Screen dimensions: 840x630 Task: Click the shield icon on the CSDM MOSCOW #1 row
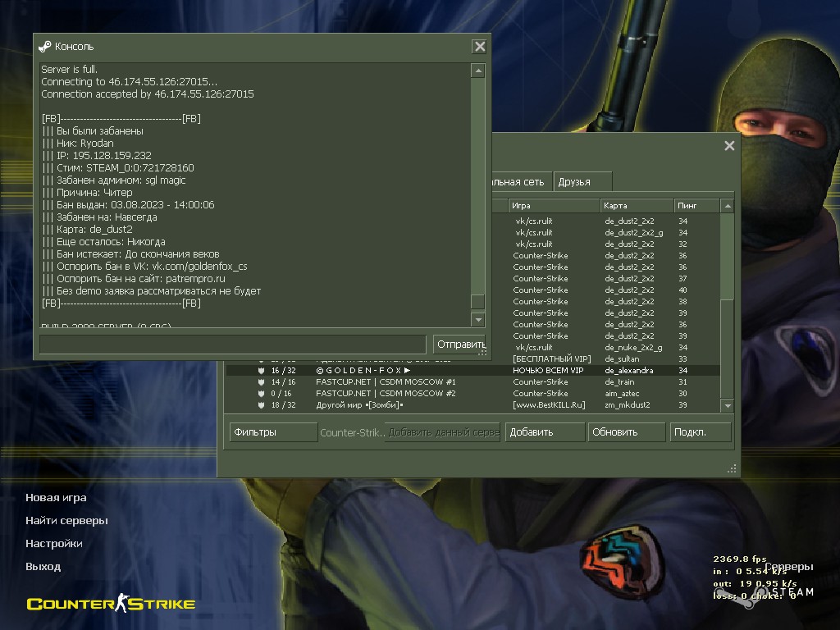(x=262, y=382)
